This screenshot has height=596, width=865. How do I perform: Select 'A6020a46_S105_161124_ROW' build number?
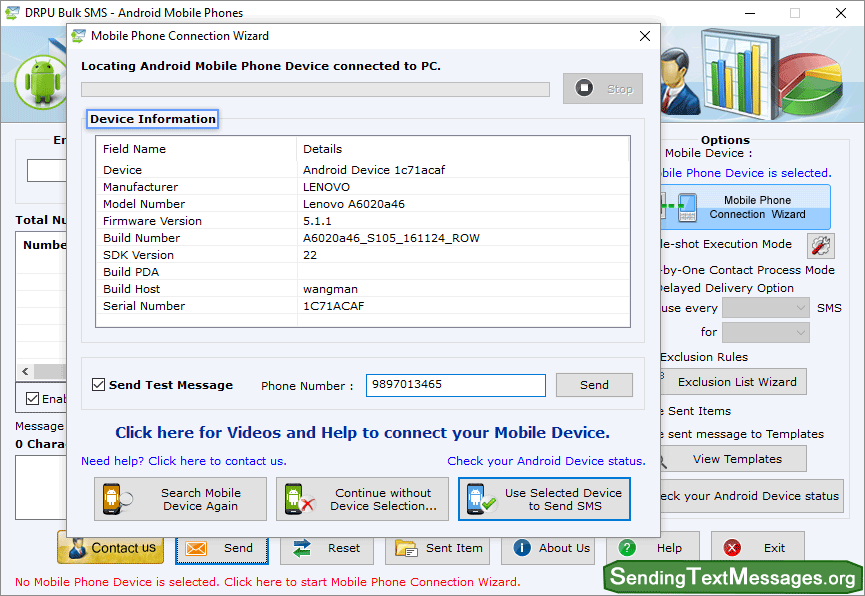pyautogui.click(x=391, y=238)
